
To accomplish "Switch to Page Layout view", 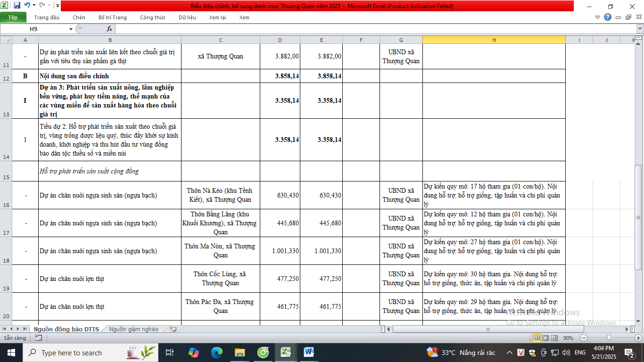I will (x=545, y=338).
